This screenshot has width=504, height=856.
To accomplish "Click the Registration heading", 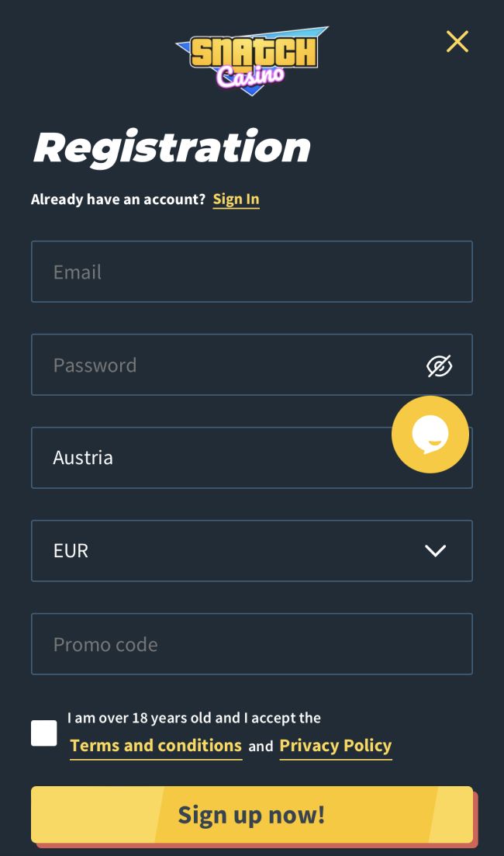I will pos(171,147).
